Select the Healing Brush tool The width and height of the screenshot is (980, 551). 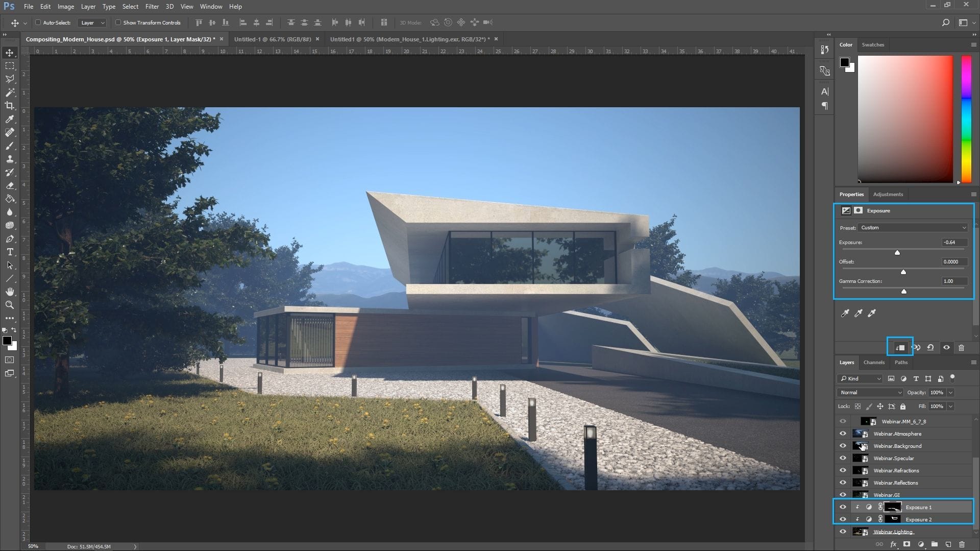[x=10, y=132]
